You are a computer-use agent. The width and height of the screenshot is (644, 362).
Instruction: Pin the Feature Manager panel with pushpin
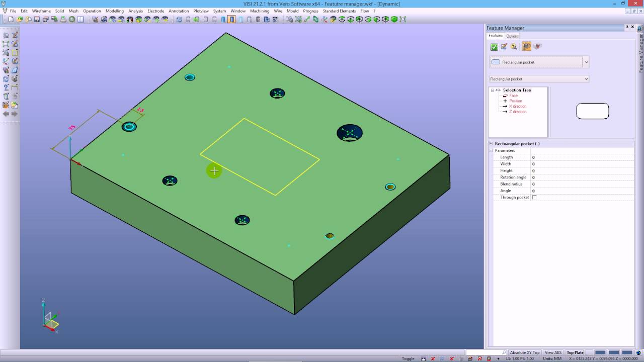click(627, 27)
